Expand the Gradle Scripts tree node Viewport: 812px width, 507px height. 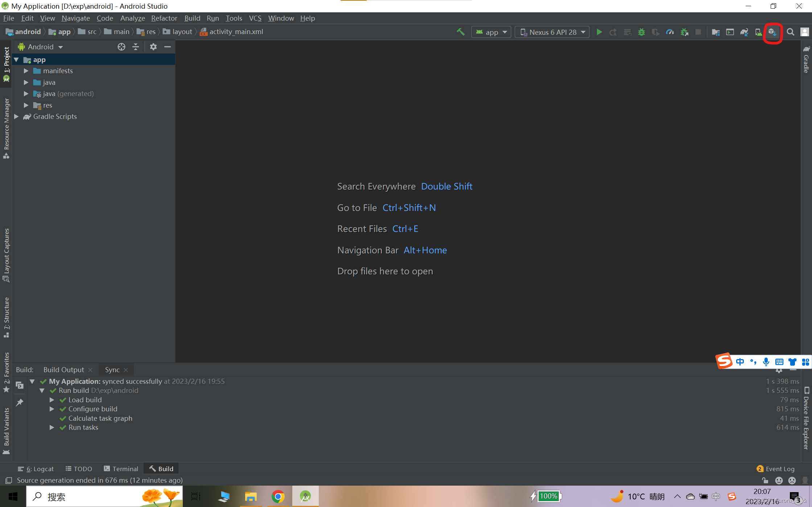pyautogui.click(x=16, y=116)
